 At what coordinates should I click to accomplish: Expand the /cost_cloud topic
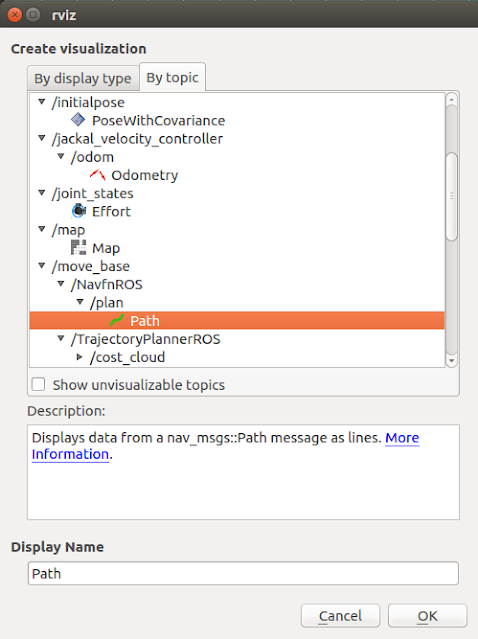coord(80,357)
